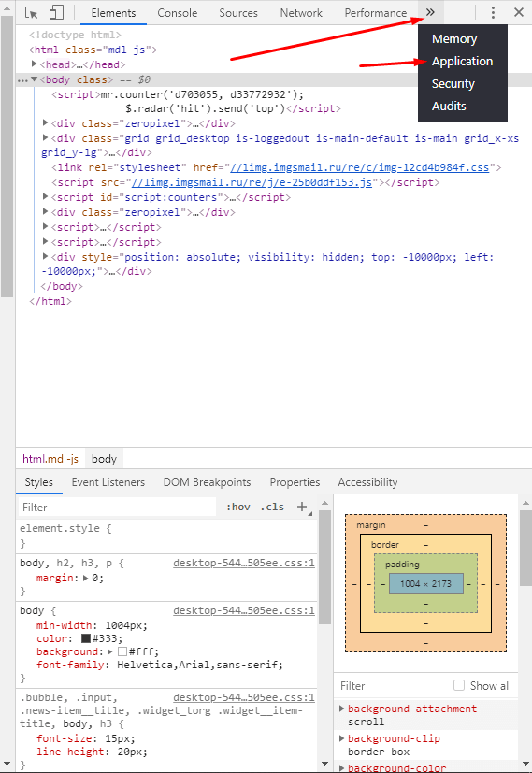Toggle the :hov element state button
The image size is (532, 773).
pos(238,508)
